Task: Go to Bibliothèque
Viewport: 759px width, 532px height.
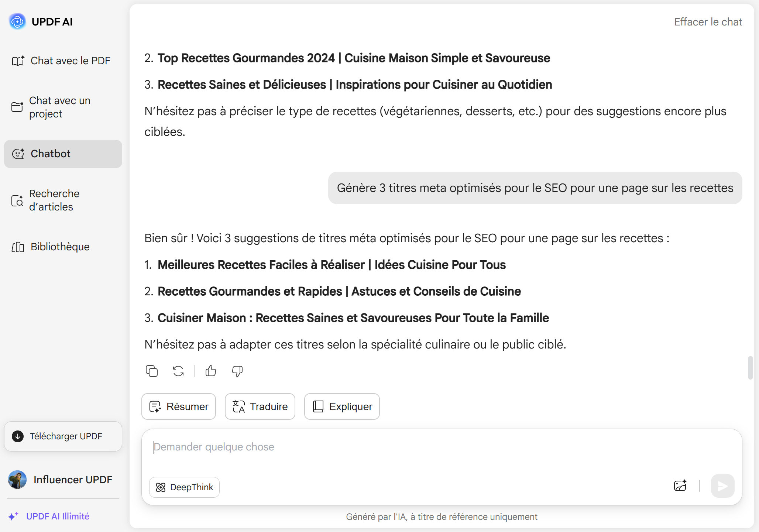Action: click(63, 247)
